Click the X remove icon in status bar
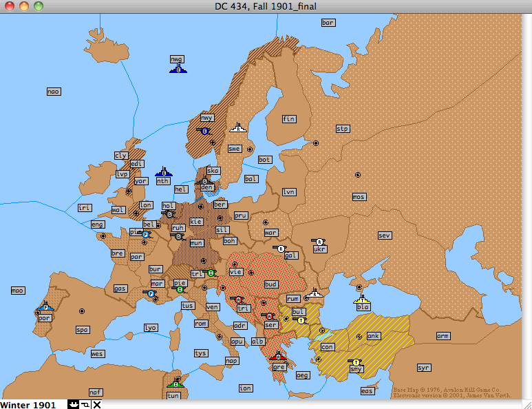The height and width of the screenshot is (409, 532). [x=97, y=404]
